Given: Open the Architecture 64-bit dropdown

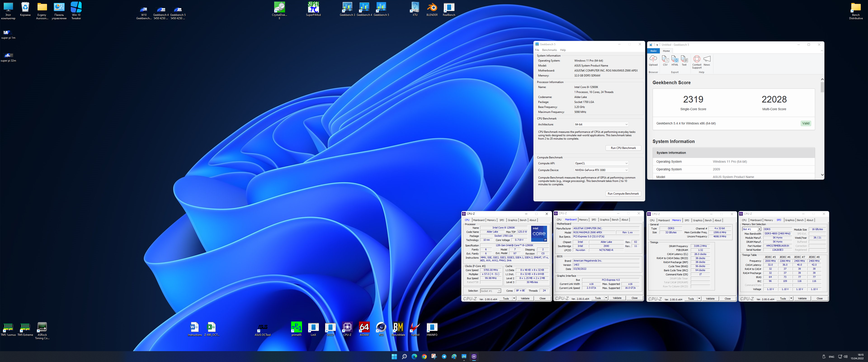Looking at the screenshot, I should click(x=601, y=124).
